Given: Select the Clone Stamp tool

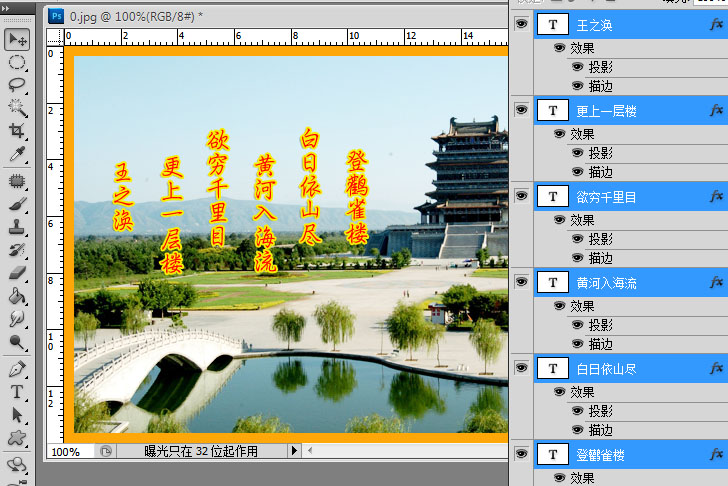Looking at the screenshot, I should point(17,227).
